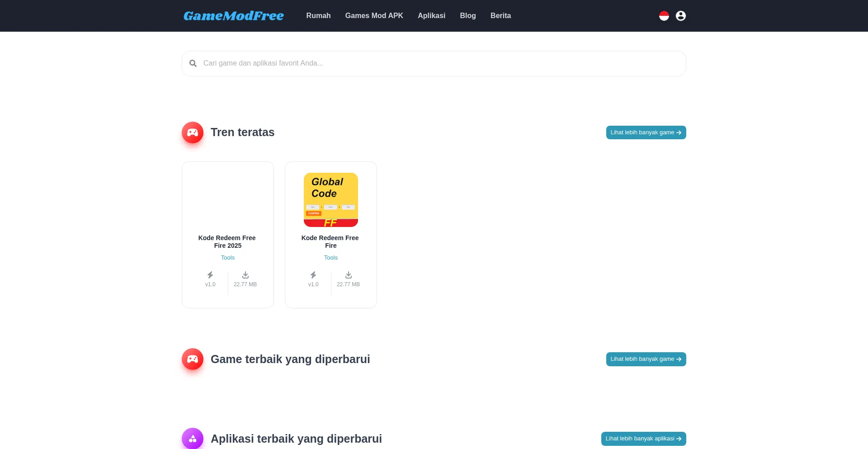Click gamepad icon beside Game terbaik yang diperbarui
Viewport: 868px width, 449px height.
[x=193, y=359]
